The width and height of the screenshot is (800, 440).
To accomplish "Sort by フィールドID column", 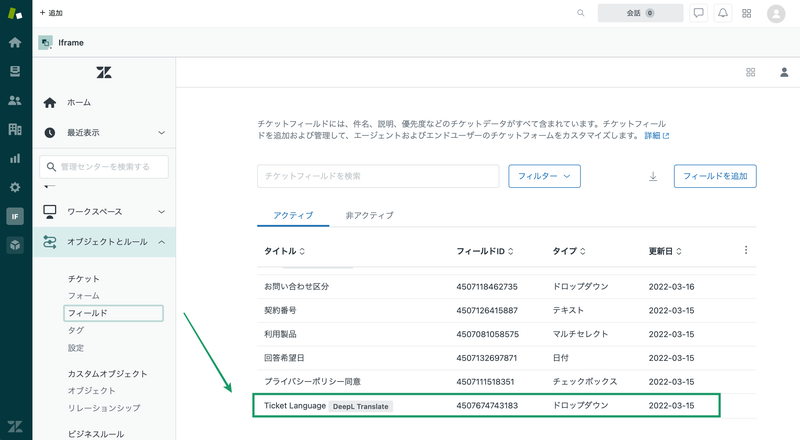I will (485, 251).
